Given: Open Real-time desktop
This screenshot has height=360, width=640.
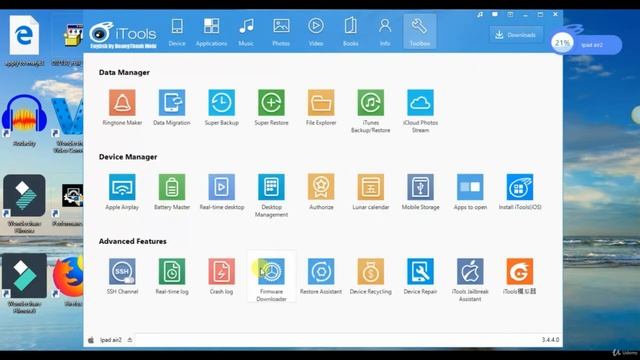Looking at the screenshot, I should click(222, 187).
